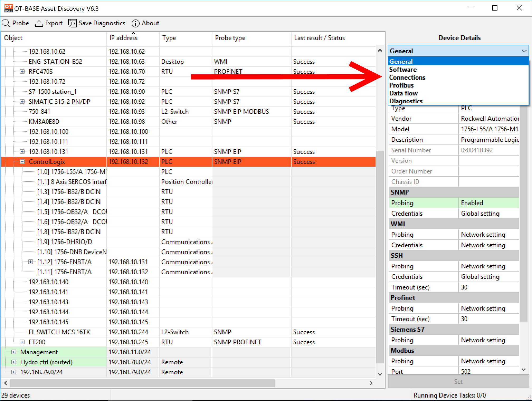This screenshot has height=401, width=532.
Task: Click the Probe magnifier icon
Action: point(6,23)
